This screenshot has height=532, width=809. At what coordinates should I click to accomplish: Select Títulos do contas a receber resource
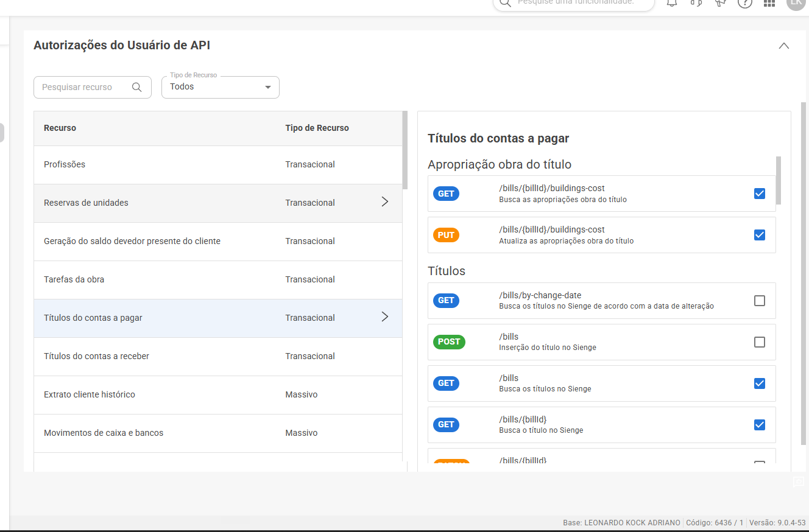coord(217,356)
